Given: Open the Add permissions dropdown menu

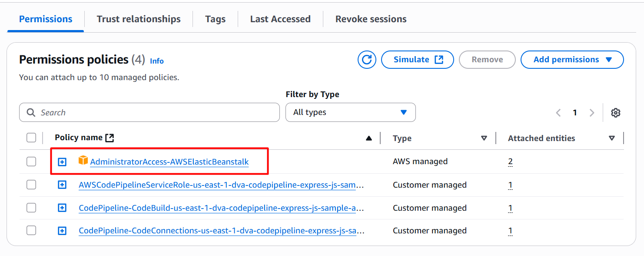Looking at the screenshot, I should pyautogui.click(x=572, y=60).
